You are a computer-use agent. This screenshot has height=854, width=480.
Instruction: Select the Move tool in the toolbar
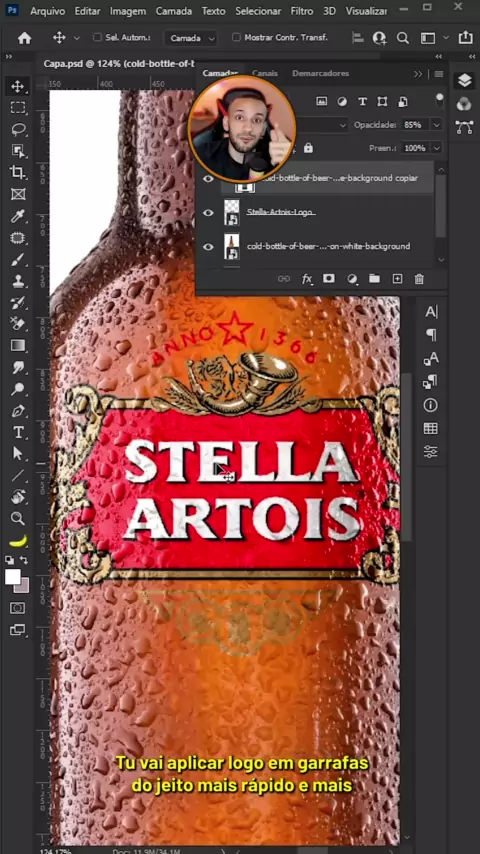pyautogui.click(x=18, y=86)
